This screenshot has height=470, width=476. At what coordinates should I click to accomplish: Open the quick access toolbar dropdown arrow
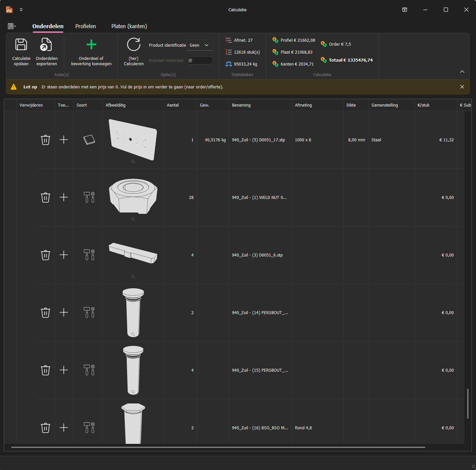click(x=21, y=10)
